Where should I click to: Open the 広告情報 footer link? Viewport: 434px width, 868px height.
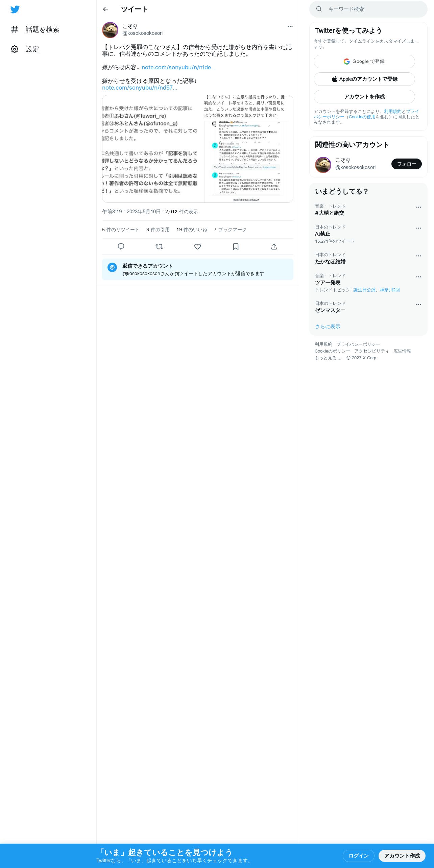point(402,351)
